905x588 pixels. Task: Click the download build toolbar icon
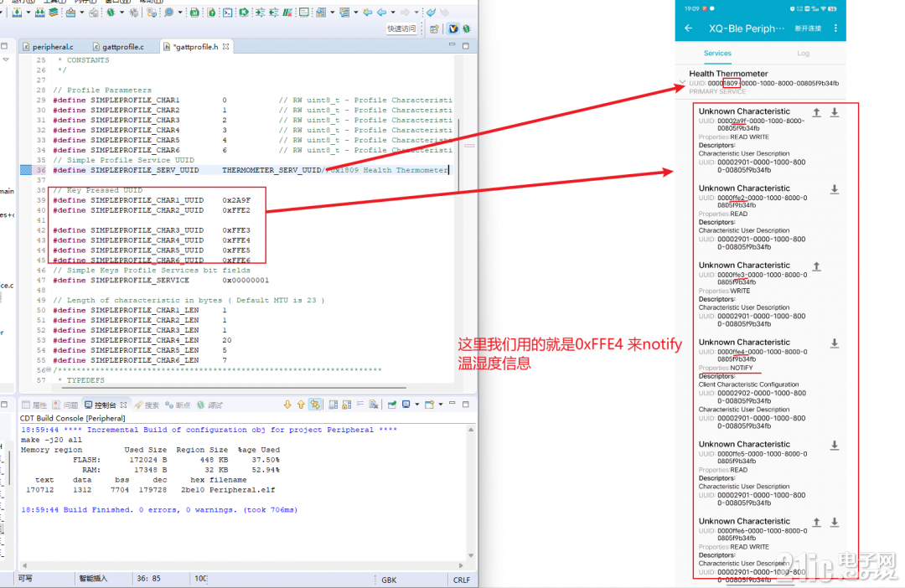pos(17,12)
